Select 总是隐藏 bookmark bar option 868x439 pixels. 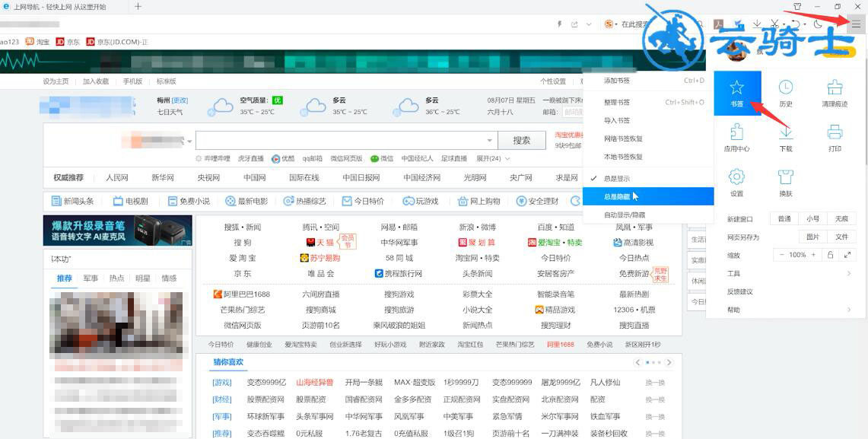[x=647, y=196]
